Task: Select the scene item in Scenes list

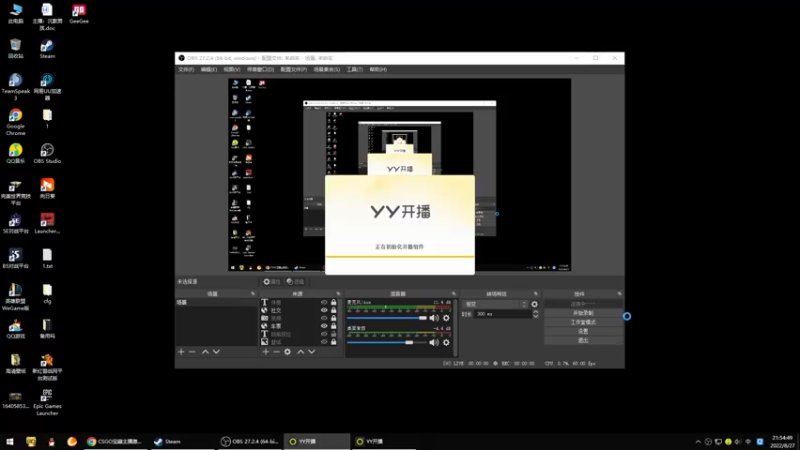Action: pyautogui.click(x=216, y=303)
